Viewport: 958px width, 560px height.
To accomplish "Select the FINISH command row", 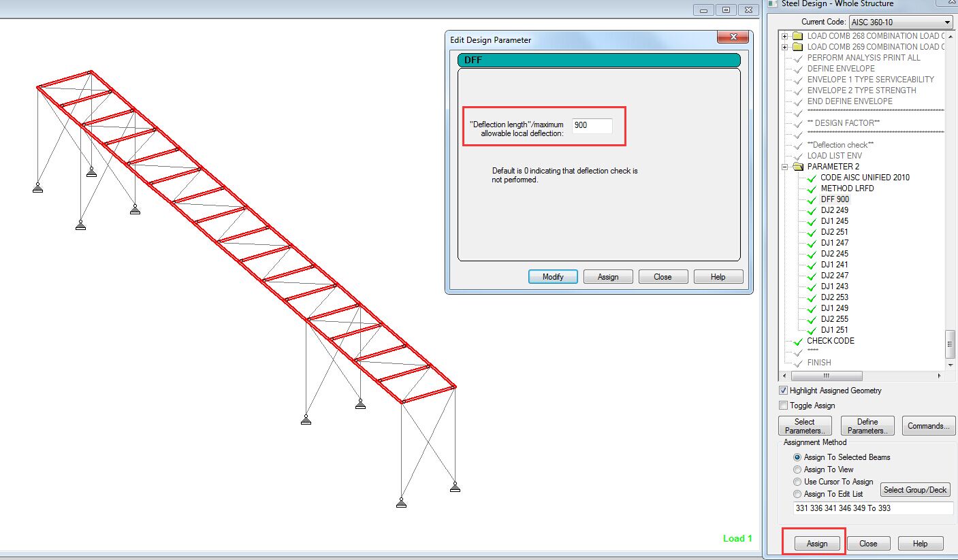I will click(819, 363).
